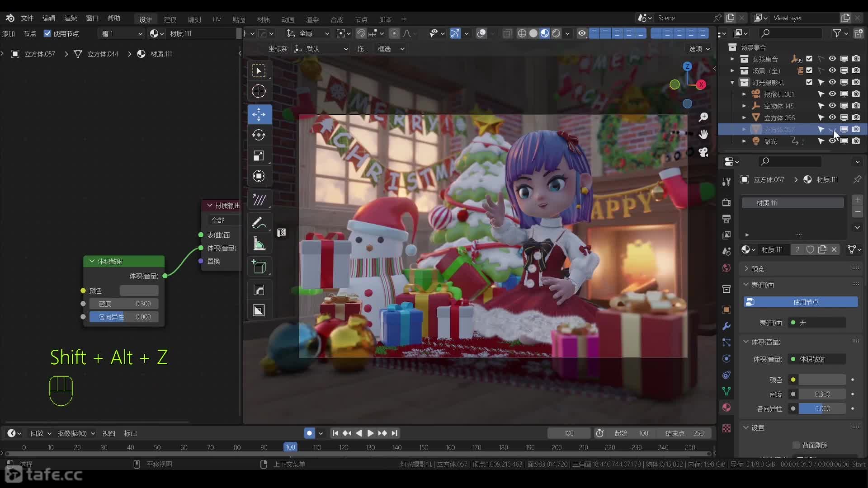Collapse the 灯光摄影机 collection
Viewport: 868px width, 488px height.
[732, 82]
